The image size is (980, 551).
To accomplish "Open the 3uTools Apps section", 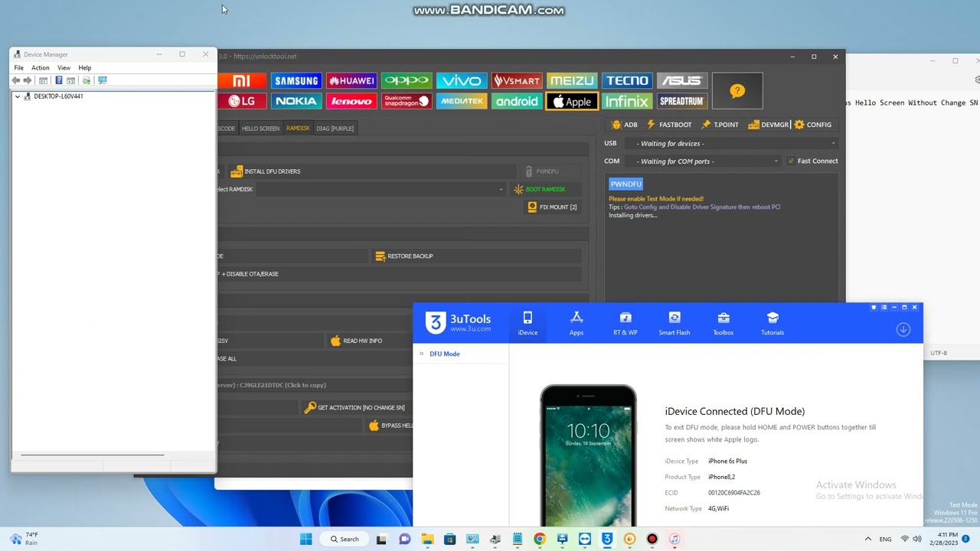I will (577, 323).
